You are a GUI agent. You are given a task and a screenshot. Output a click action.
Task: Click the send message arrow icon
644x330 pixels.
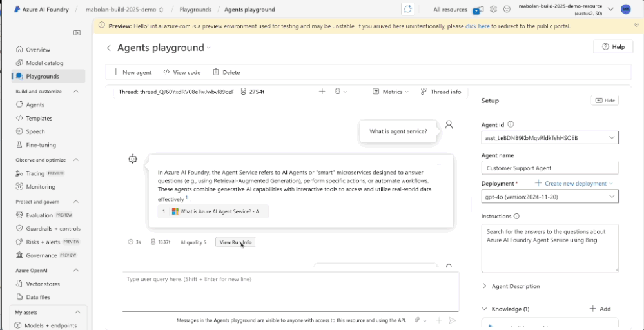click(452, 320)
